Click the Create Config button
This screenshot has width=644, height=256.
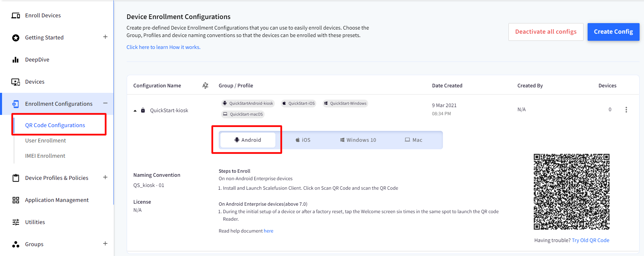[x=613, y=32]
